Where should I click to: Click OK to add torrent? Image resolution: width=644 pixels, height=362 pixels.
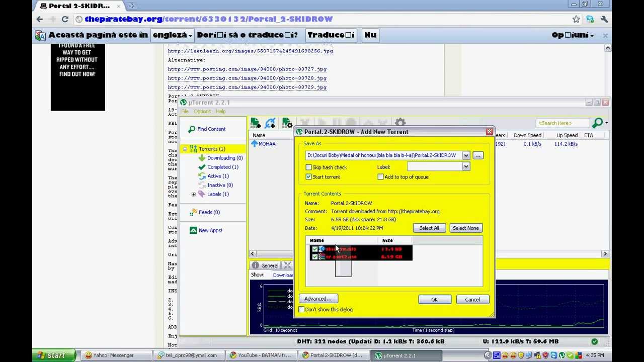(434, 300)
